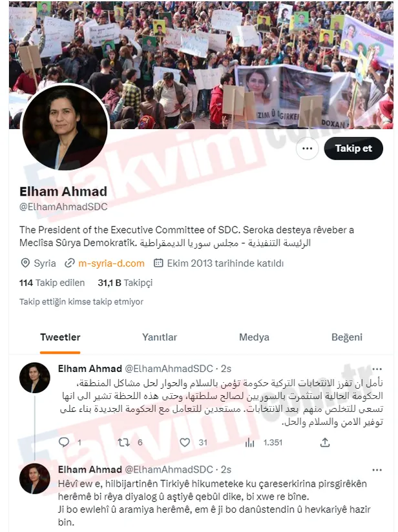398x532 pixels.
Task: Select the Tweetler tab
Action: coord(60,337)
